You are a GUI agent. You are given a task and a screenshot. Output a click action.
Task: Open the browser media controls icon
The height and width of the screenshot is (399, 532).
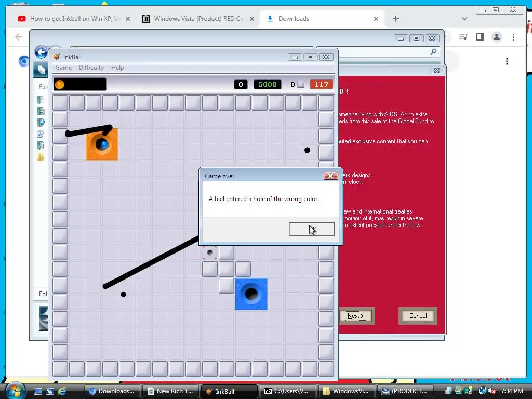pyautogui.click(x=463, y=37)
